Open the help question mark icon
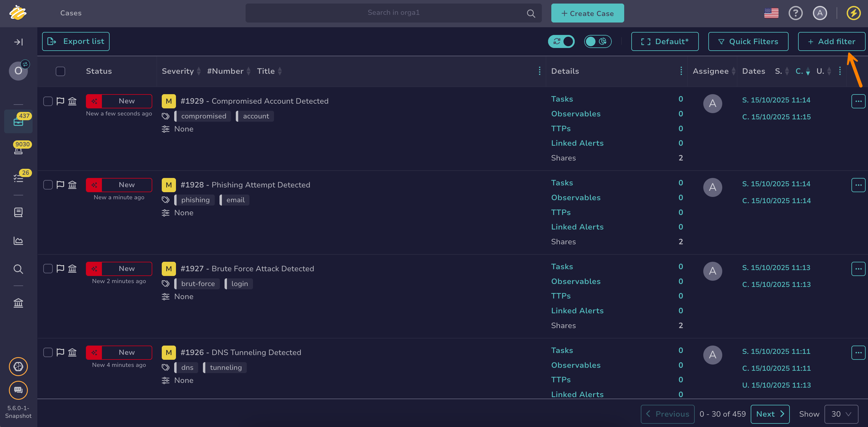Screen dimensions: 868x427 (795, 13)
